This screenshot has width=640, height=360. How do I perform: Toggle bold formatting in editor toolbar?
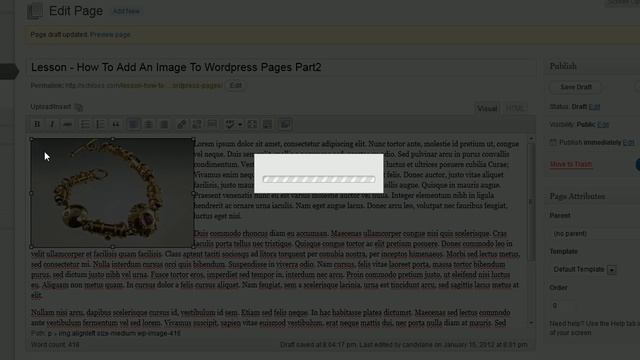(x=37, y=124)
